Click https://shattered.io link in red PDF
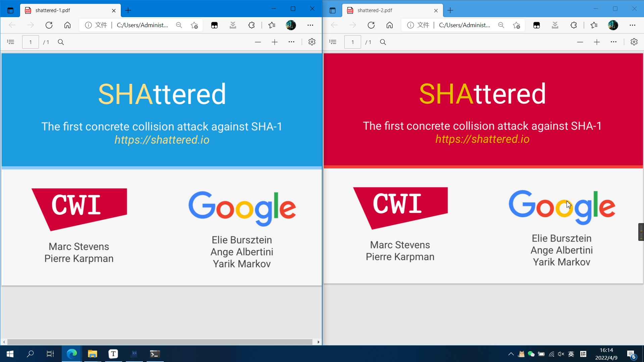 tap(483, 139)
